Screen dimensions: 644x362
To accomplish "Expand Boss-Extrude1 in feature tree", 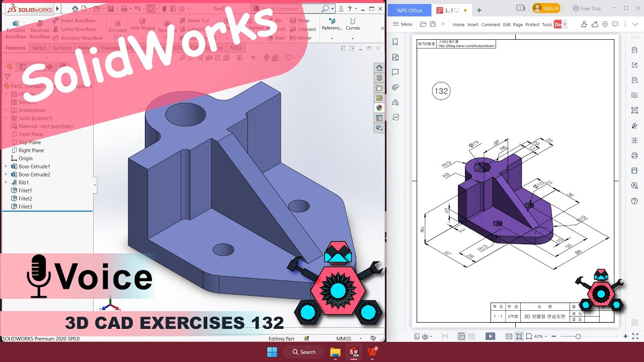I will click(6, 166).
